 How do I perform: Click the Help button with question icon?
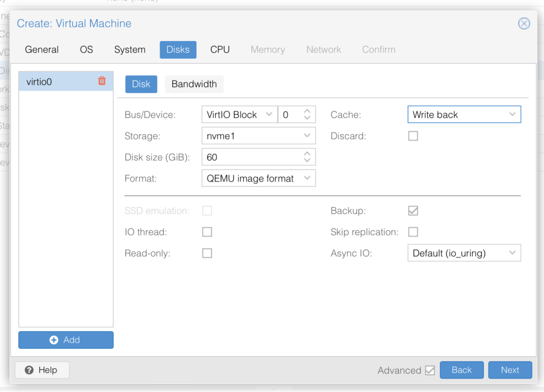click(42, 370)
